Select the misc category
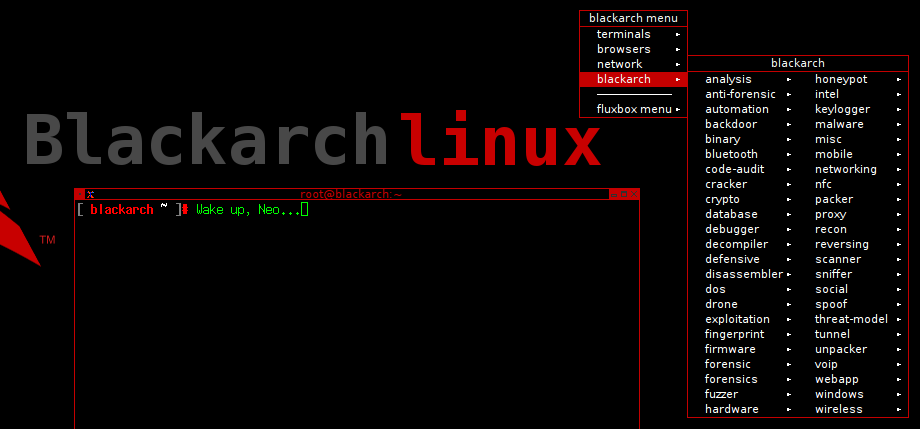Viewport: 920px width, 429px height. click(x=853, y=139)
